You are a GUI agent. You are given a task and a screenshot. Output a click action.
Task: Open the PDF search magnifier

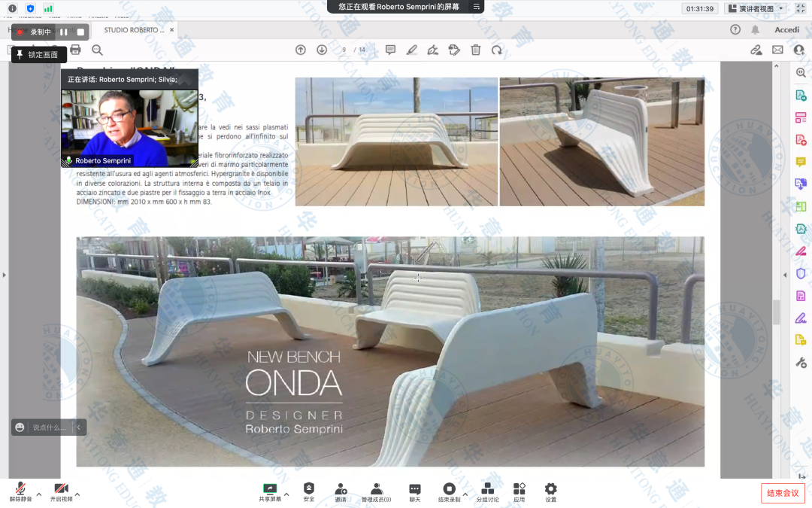[x=97, y=50]
